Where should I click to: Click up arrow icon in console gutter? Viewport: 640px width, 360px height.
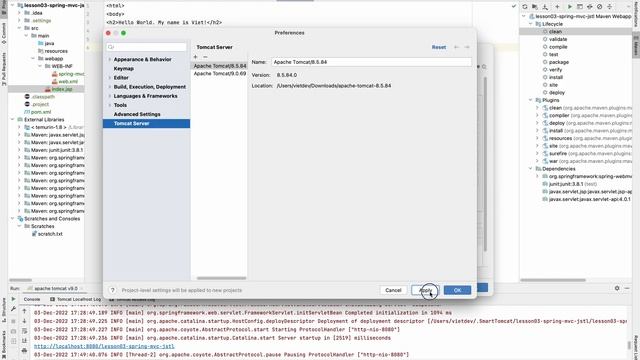click(24, 311)
